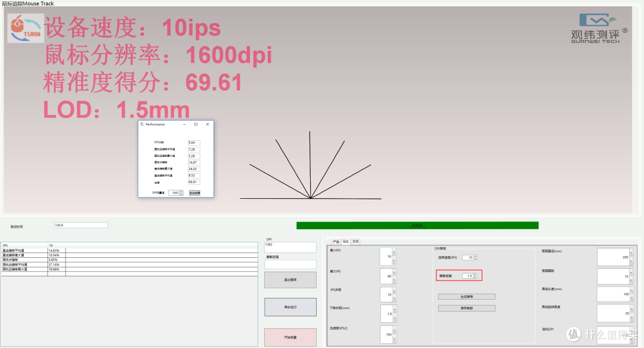Decrease the line rotation angle value of 30
Image resolution: width=644 pixels, height=348 pixels.
pyautogui.click(x=631, y=318)
